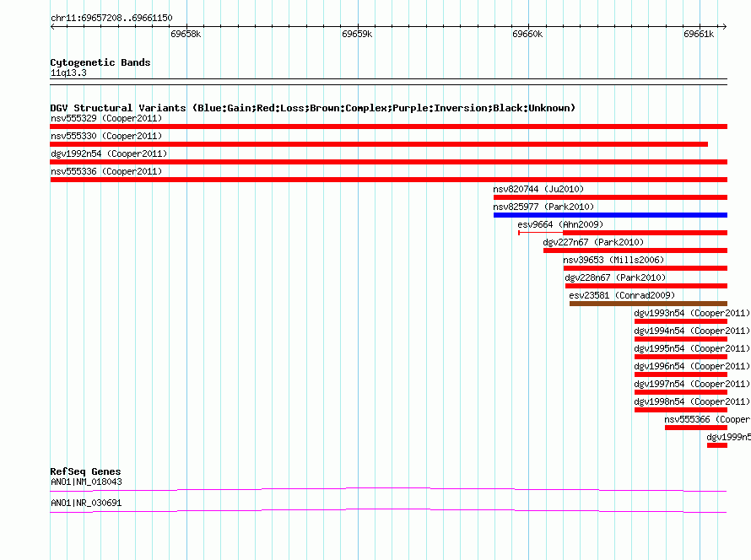Screen dimensions: 751x560
Task: Open the esv9664 (Ahn2009) variant feature
Action: tap(623, 233)
